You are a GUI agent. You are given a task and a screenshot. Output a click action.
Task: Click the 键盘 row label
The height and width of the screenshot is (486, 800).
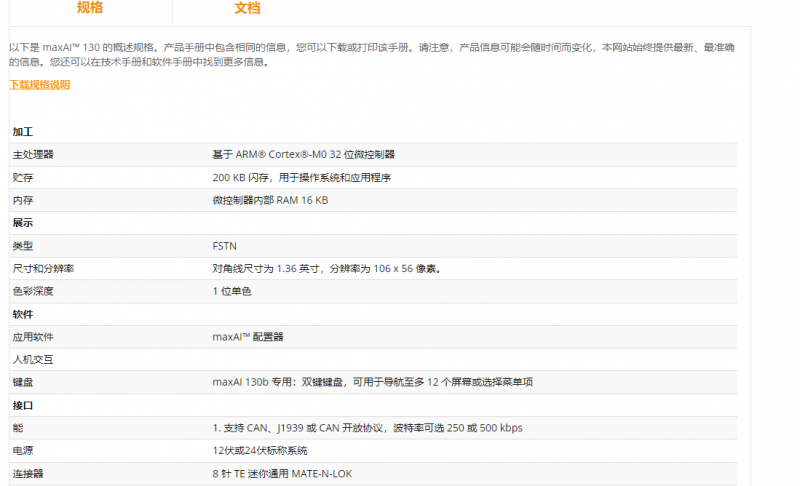23,382
